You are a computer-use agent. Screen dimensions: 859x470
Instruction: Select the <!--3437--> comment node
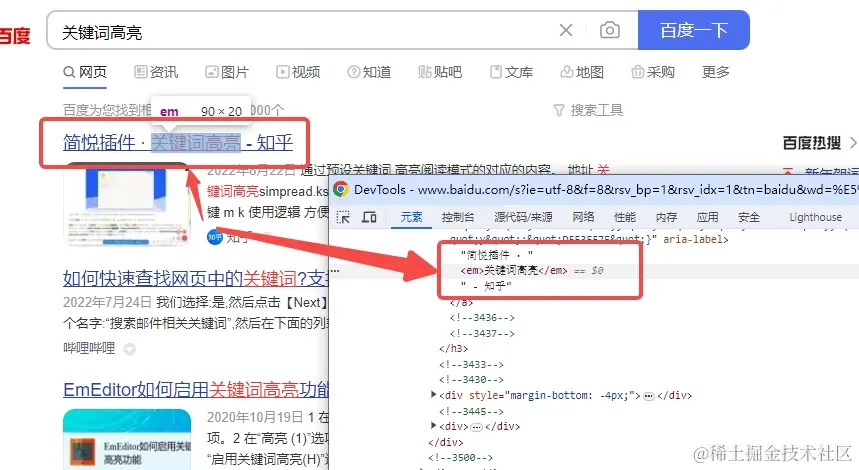pyautogui.click(x=482, y=333)
